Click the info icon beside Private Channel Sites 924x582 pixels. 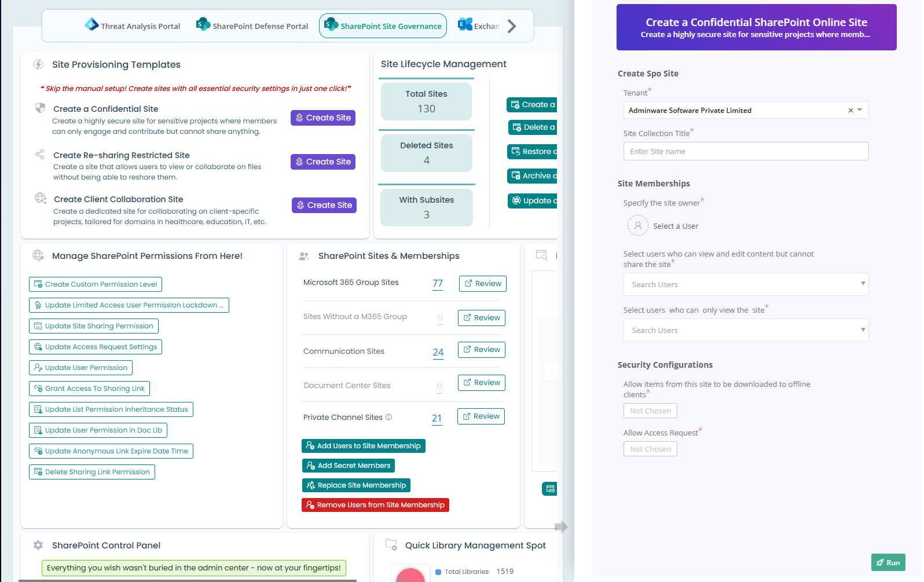[x=388, y=417]
